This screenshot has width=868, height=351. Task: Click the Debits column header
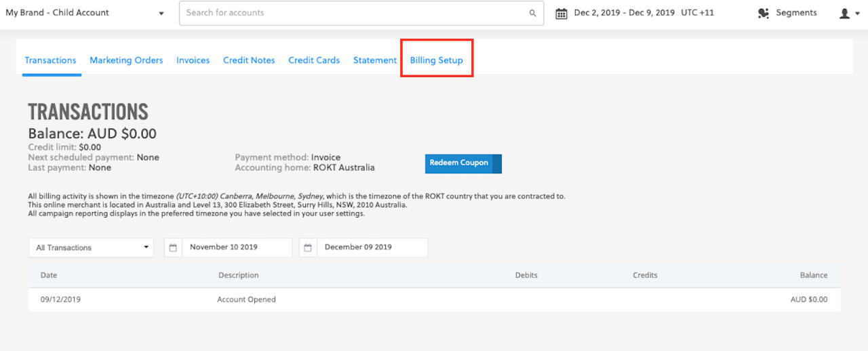[526, 275]
